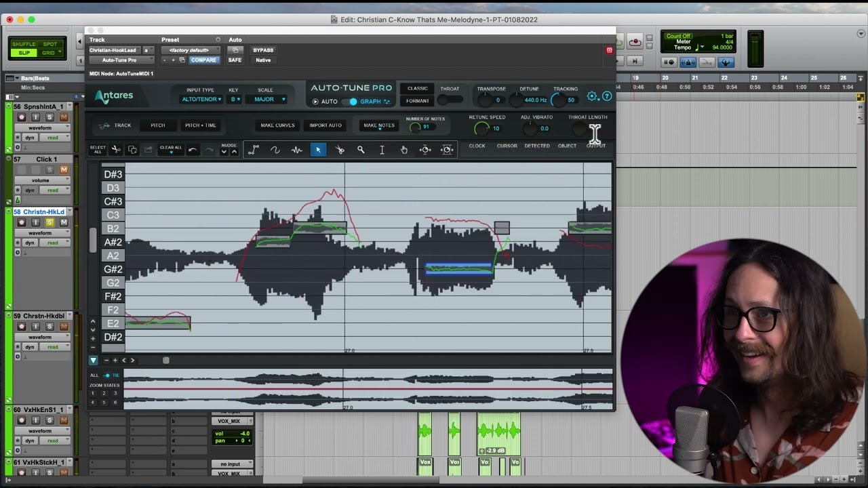Open track selector Christian-HookLead dropdown
This screenshot has height=488, width=868.
(113, 50)
